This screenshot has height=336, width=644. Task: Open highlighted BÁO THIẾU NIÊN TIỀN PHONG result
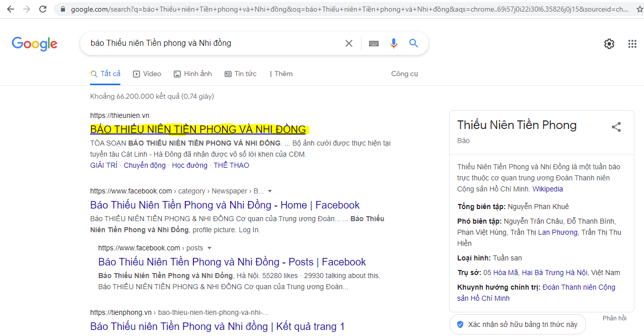[x=198, y=129]
